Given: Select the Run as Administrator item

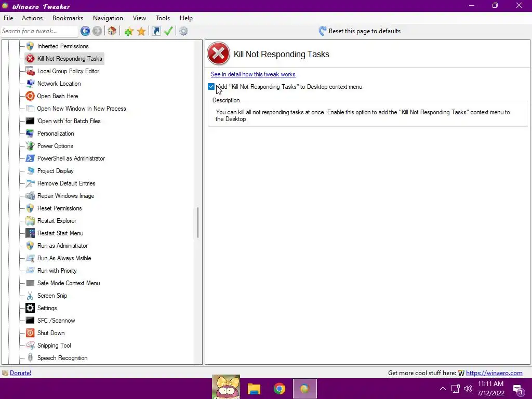Looking at the screenshot, I should point(62,246).
